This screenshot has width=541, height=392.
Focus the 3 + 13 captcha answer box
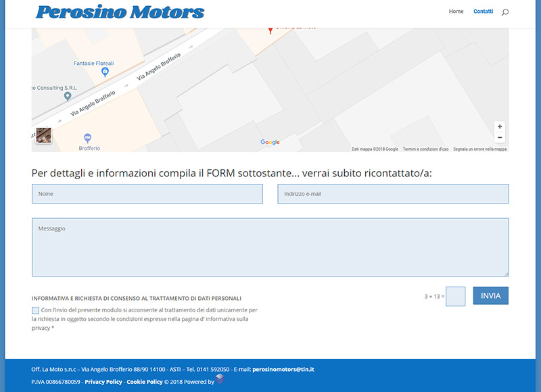[x=455, y=296]
